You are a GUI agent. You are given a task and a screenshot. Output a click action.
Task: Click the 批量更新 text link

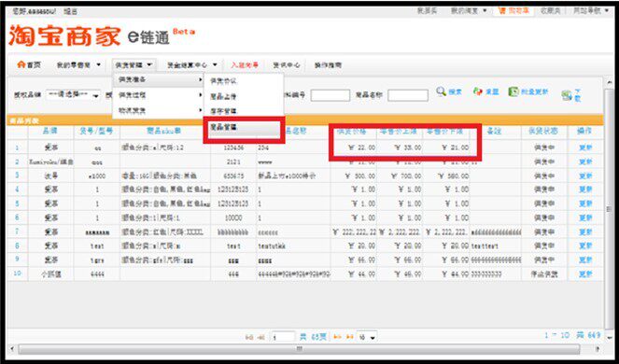click(x=535, y=91)
